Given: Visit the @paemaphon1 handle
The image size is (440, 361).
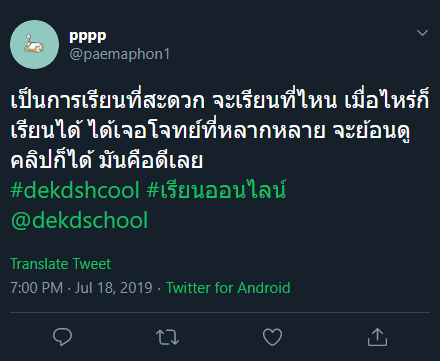Looking at the screenshot, I should (x=120, y=54).
